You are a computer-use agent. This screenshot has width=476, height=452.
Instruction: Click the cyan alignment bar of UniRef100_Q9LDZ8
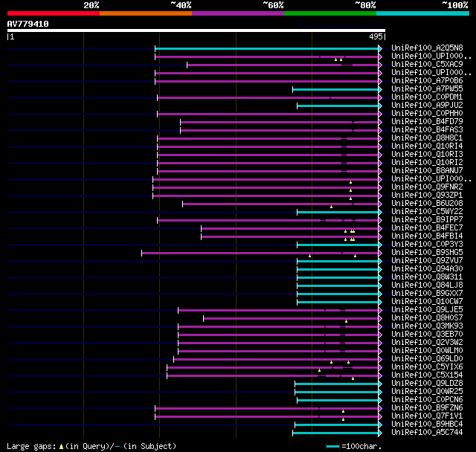[336, 384]
